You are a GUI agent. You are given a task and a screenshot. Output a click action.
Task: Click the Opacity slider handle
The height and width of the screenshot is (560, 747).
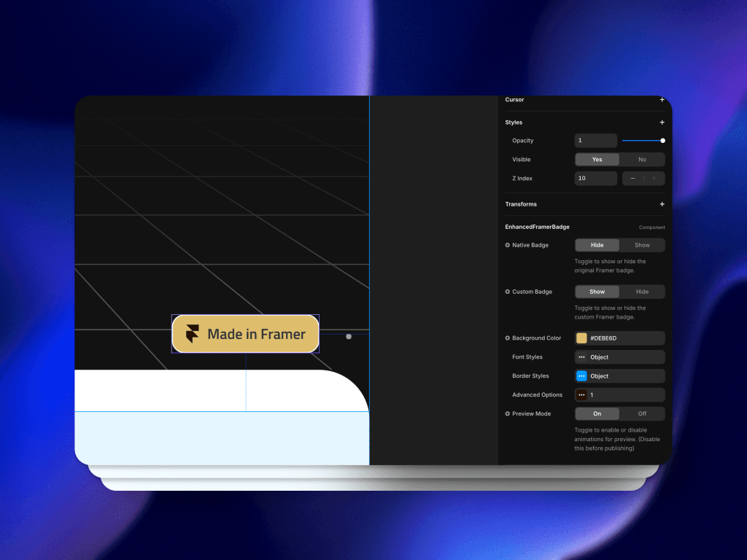click(x=662, y=141)
